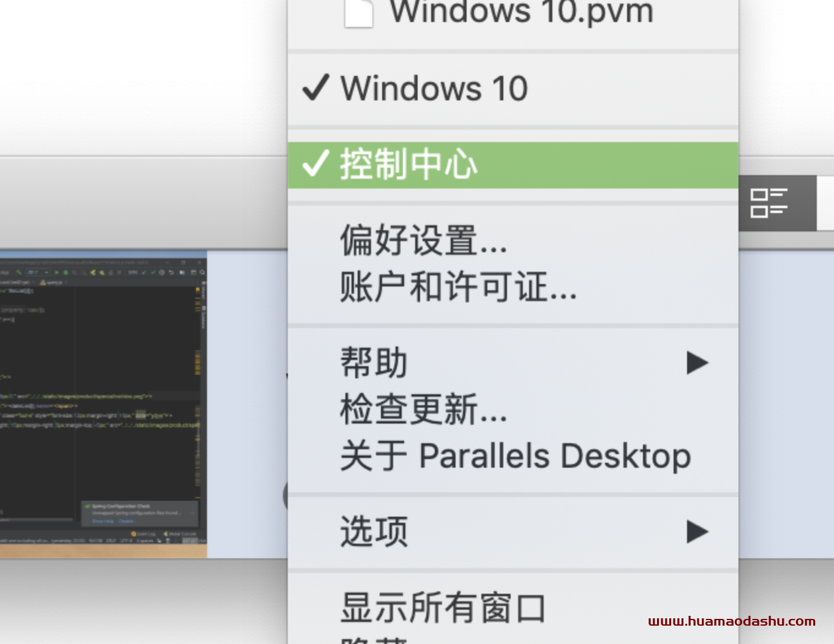Image resolution: width=834 pixels, height=644 pixels.
Task: Open 偏好设置... preferences
Action: (513, 240)
